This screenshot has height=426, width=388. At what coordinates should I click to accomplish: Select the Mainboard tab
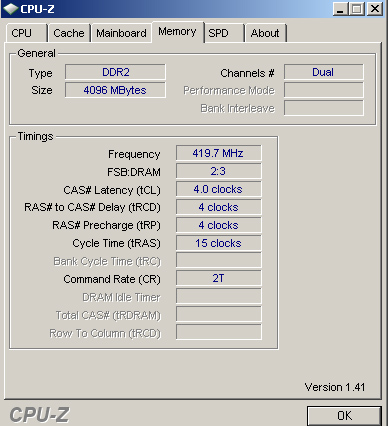click(121, 33)
